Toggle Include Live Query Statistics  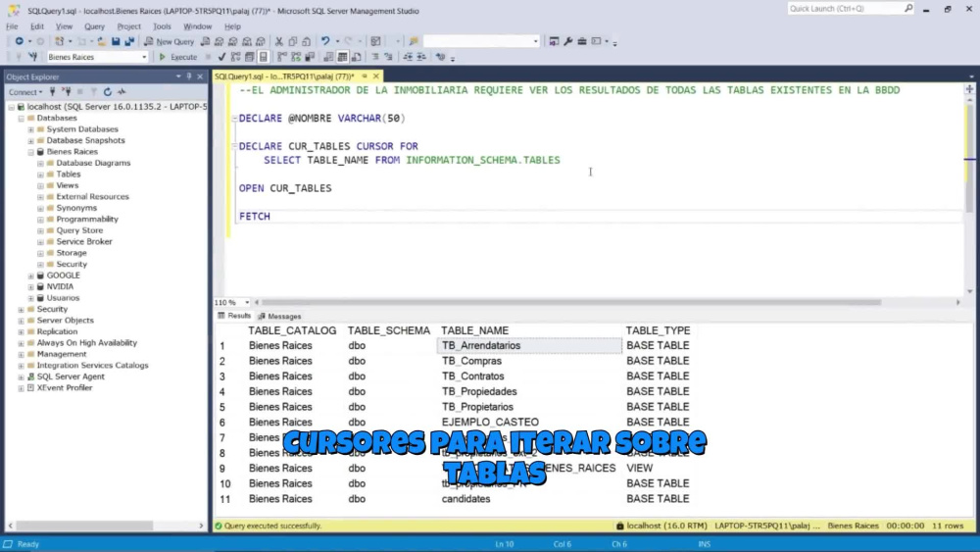point(296,57)
